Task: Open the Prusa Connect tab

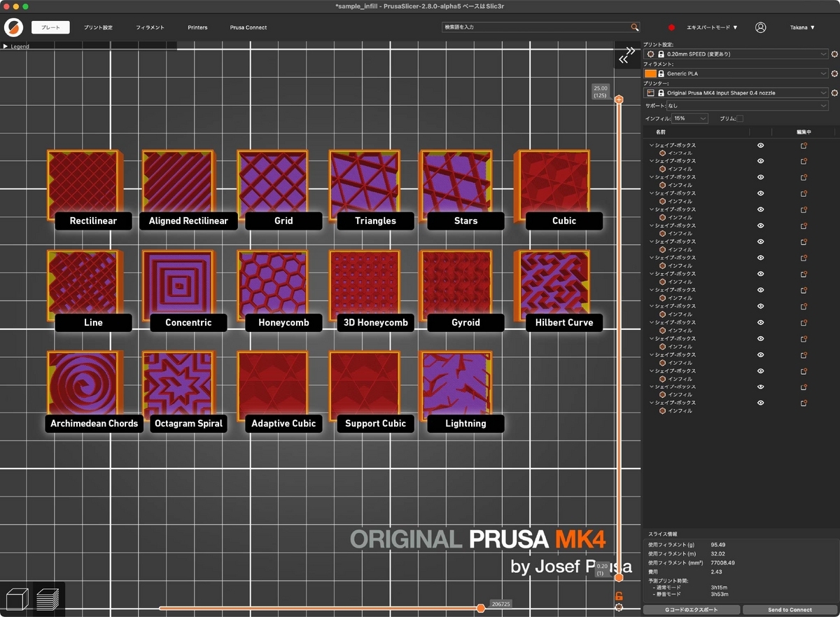Action: [248, 27]
